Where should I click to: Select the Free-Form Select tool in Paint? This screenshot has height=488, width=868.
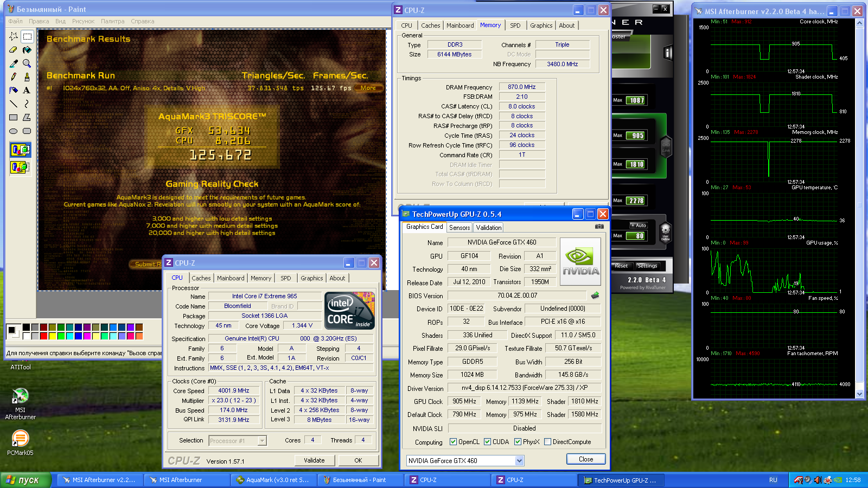(x=14, y=36)
